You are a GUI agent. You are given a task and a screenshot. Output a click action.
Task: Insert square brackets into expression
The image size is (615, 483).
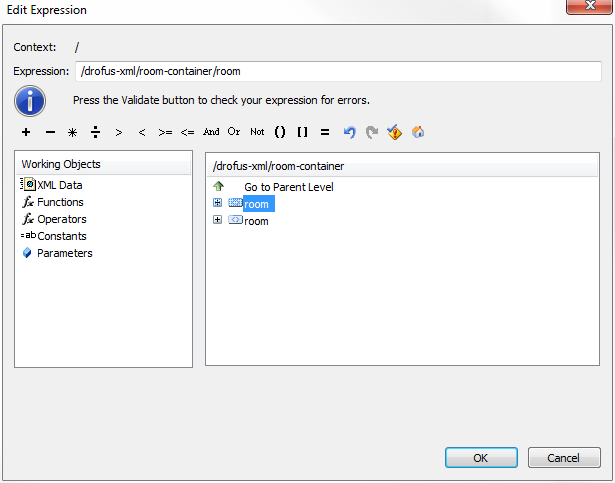303,132
